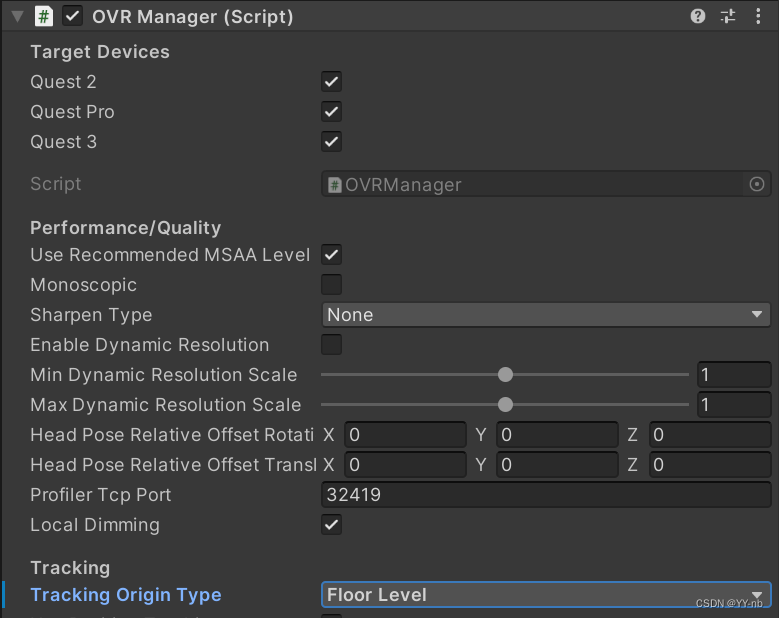
Task: Click the Sharpen Type label
Action: pos(91,315)
